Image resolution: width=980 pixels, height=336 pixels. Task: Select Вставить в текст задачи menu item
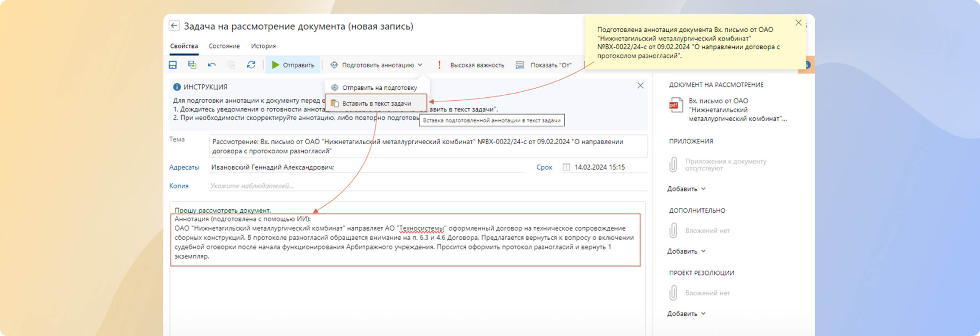(376, 103)
